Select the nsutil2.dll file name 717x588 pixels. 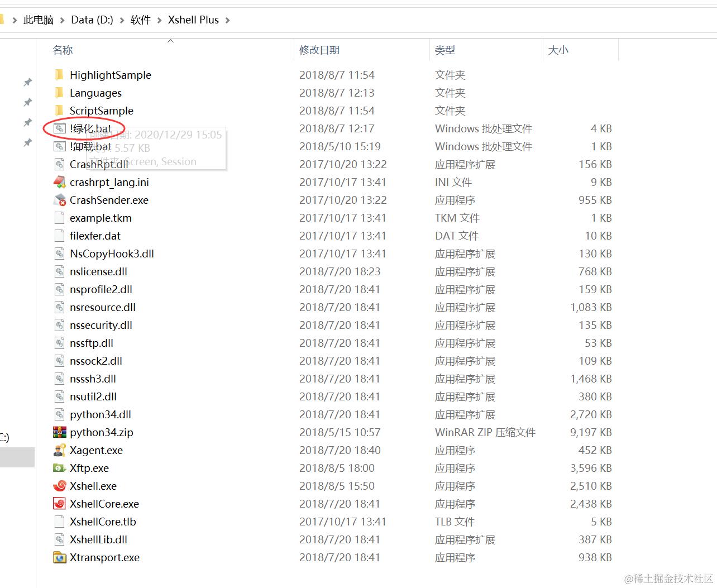pyautogui.click(x=93, y=396)
